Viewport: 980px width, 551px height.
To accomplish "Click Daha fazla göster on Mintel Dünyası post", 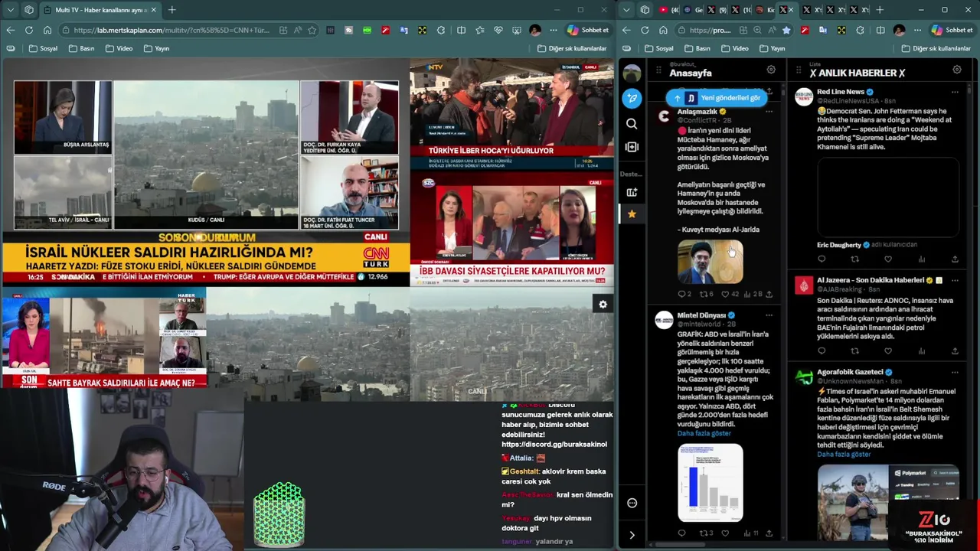I will [x=704, y=433].
